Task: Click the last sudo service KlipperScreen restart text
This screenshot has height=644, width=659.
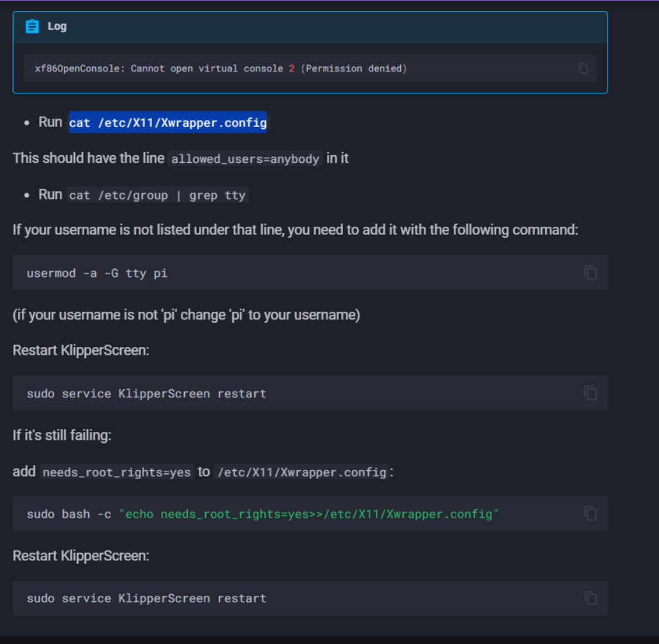Action: (146, 598)
